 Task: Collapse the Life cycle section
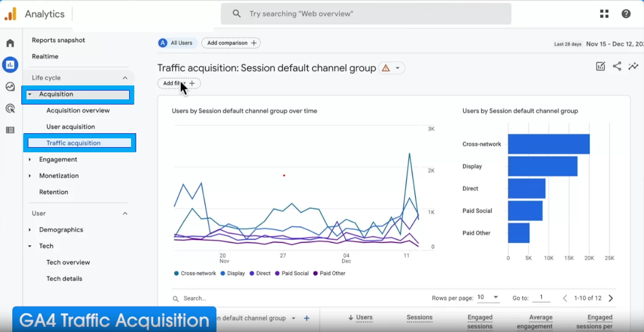point(125,78)
